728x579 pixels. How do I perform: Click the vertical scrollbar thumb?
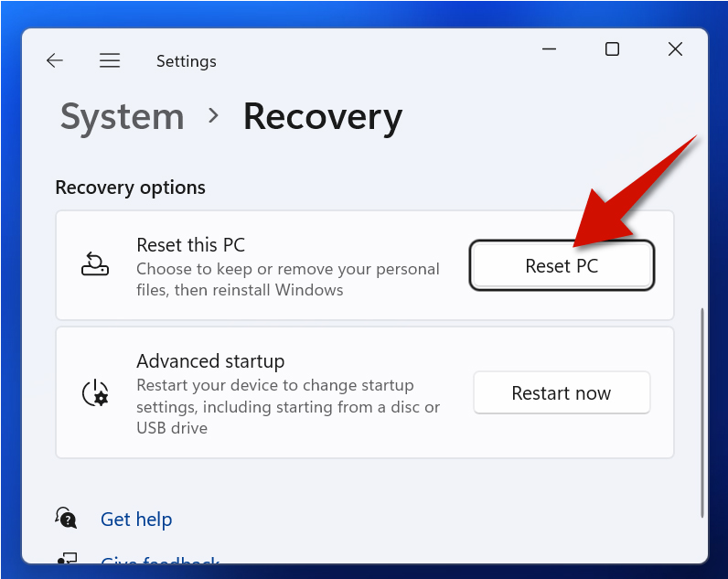(702, 413)
